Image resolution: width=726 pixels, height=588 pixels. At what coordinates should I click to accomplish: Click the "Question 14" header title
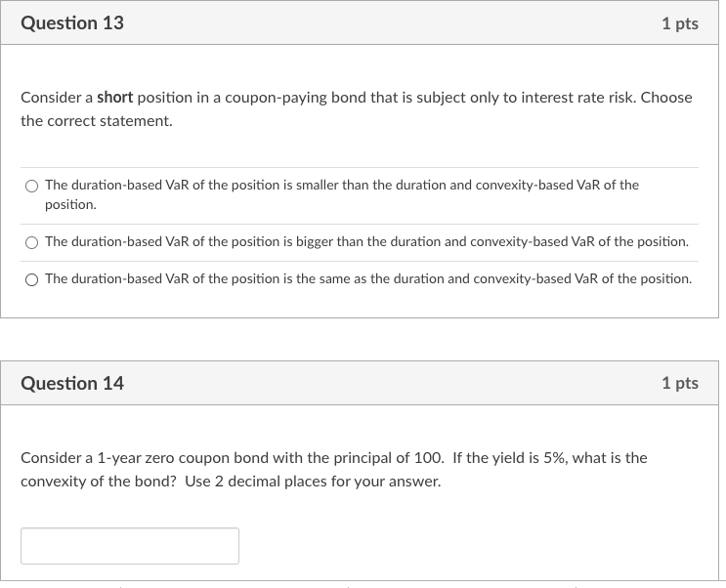coord(72,383)
